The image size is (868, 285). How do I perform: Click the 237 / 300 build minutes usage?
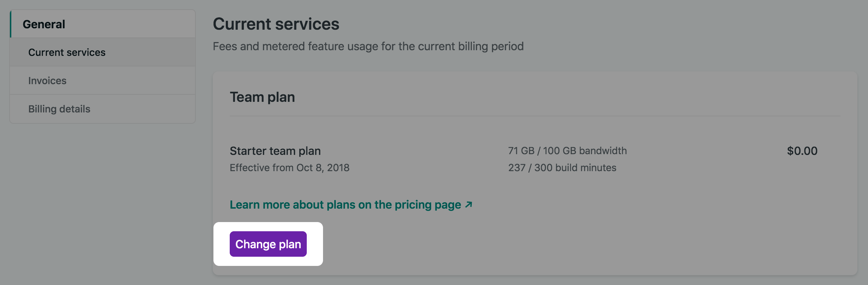(x=562, y=168)
